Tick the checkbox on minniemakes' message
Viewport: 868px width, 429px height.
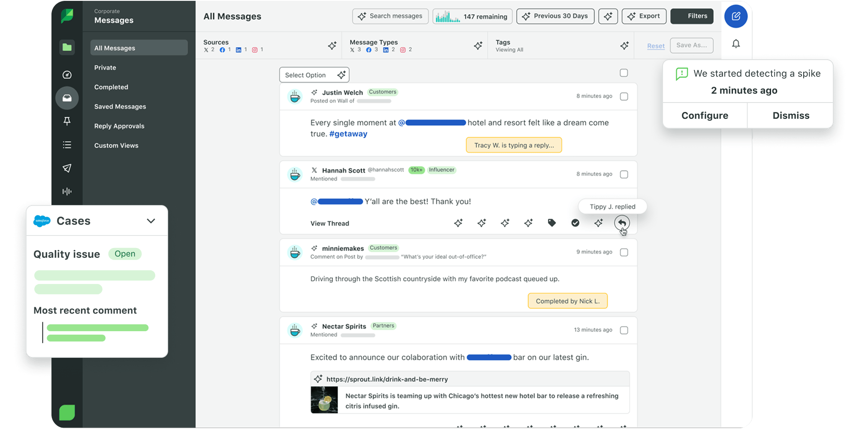coord(624,252)
